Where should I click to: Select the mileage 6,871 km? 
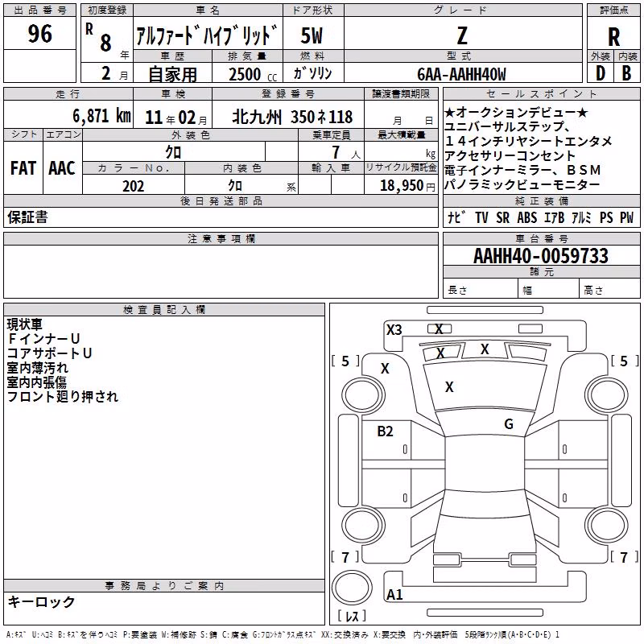tap(102, 116)
